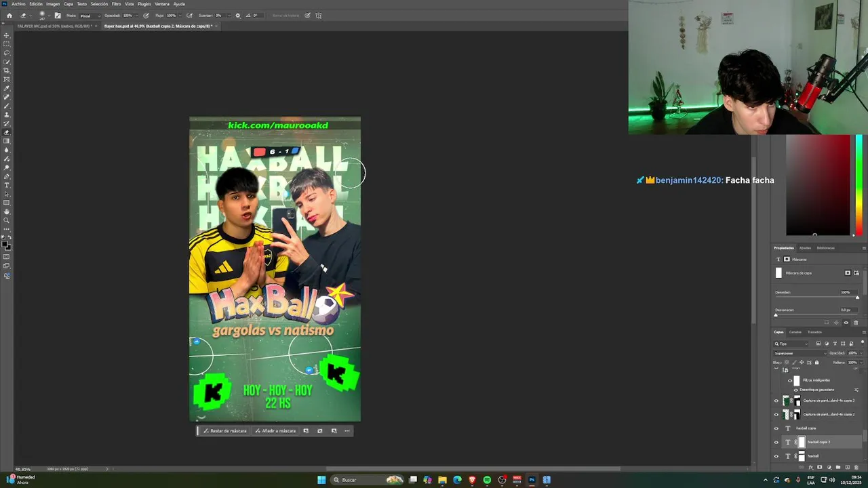Lock all layer attributes
Viewport: 868px width, 488px height.
[x=816, y=362]
